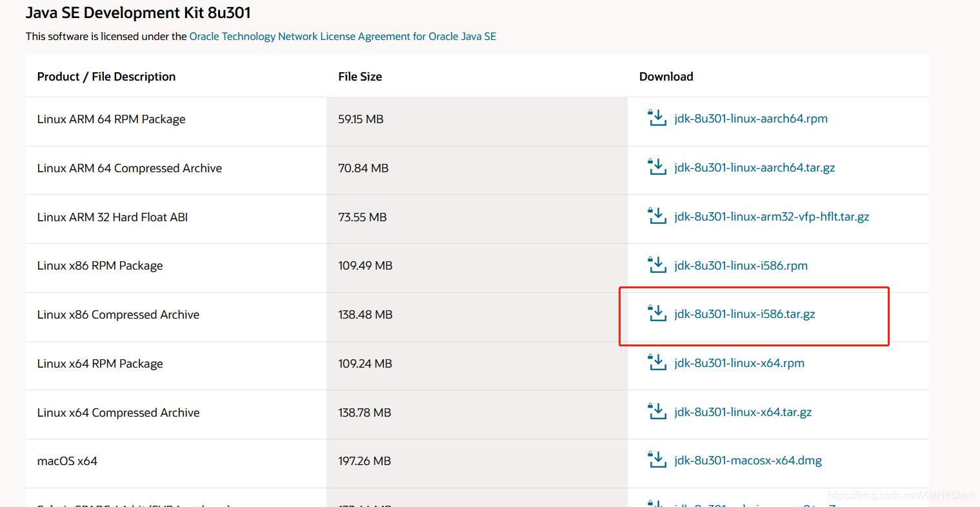
Task: Click download icon for jdk-8u301-macosx-x64.dmg
Action: click(x=657, y=460)
